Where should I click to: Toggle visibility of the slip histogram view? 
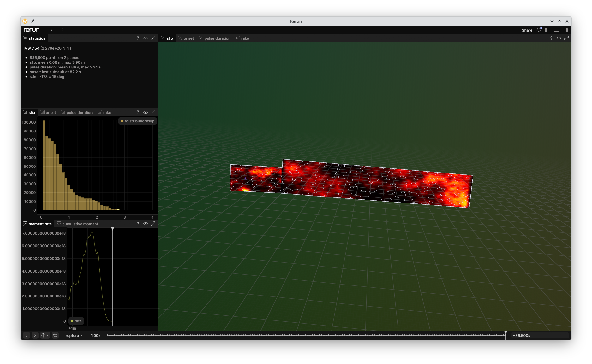[146, 112]
